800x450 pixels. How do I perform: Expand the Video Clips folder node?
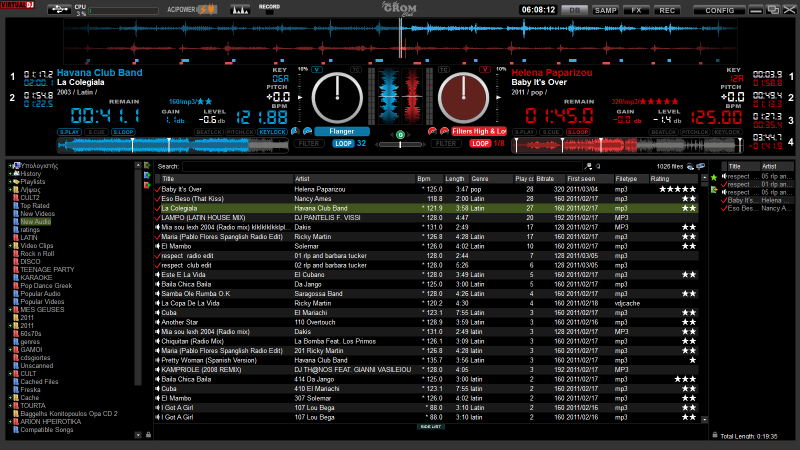[10, 246]
